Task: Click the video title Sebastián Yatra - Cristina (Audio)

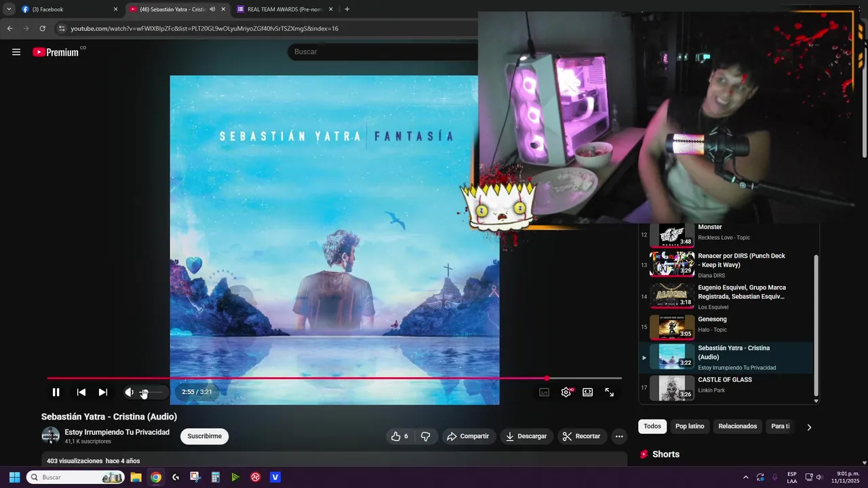Action: coord(109,417)
